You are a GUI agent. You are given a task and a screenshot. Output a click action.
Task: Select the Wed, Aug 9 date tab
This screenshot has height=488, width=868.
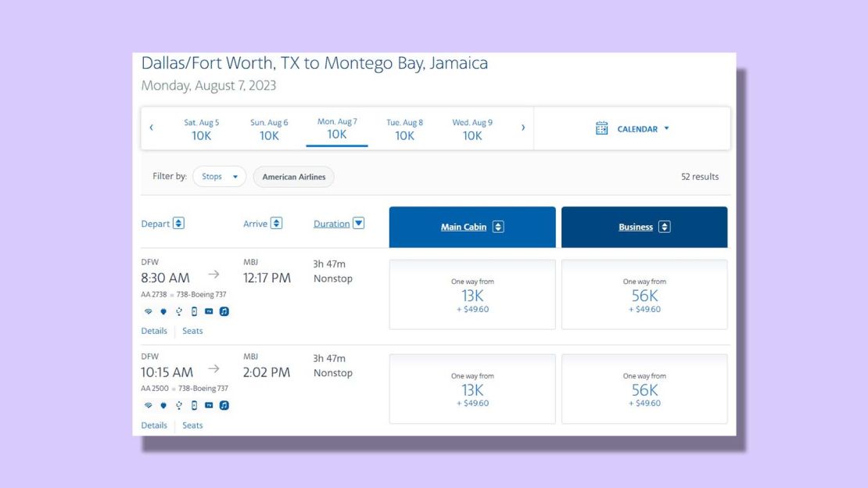click(x=472, y=129)
